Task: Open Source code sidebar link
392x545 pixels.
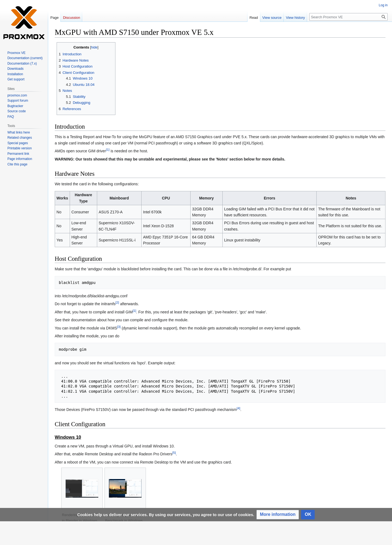Action: [16, 111]
